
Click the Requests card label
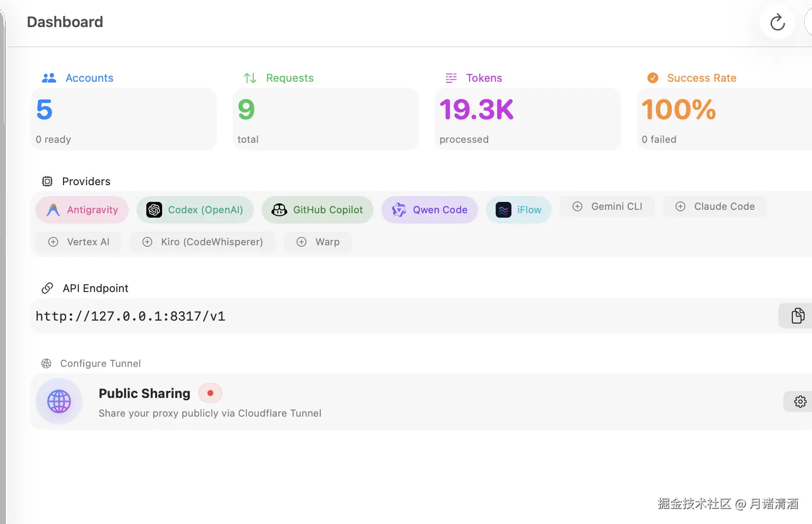click(290, 78)
